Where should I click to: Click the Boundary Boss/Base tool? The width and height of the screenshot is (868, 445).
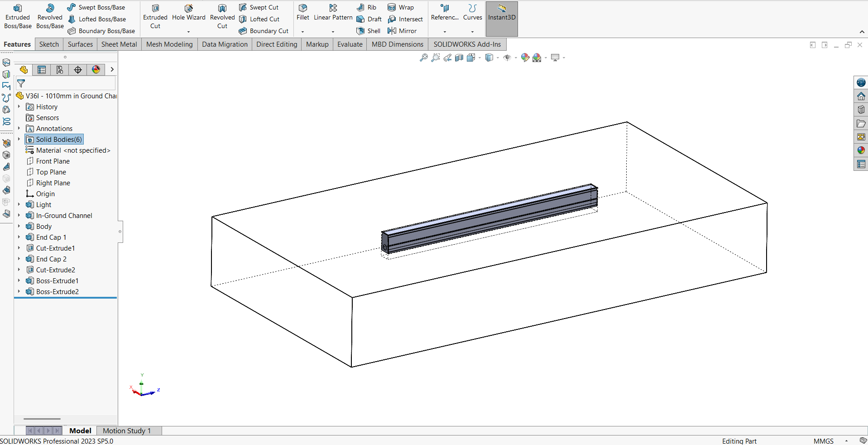pyautogui.click(x=101, y=31)
